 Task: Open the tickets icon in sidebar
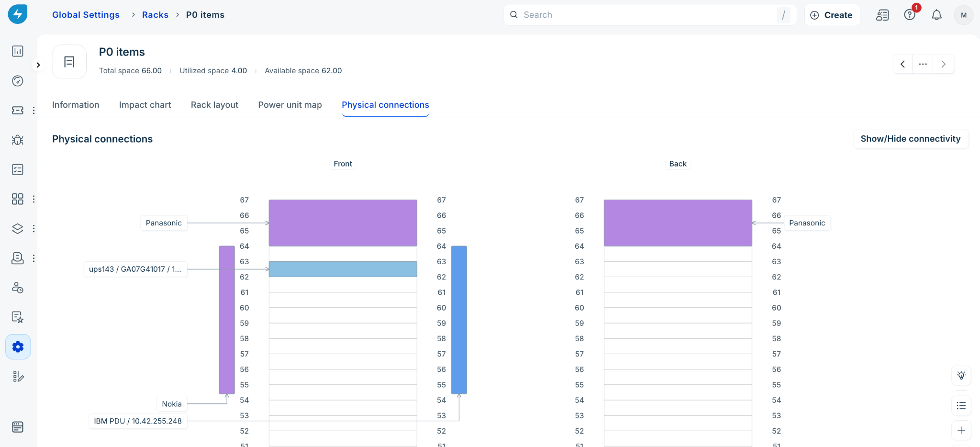coord(18,111)
